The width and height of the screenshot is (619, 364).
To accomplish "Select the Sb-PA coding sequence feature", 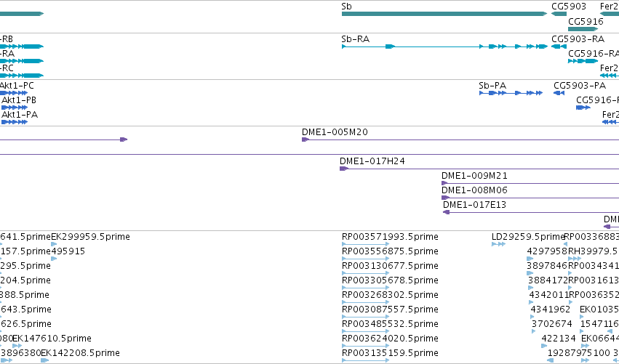I will (511, 93).
